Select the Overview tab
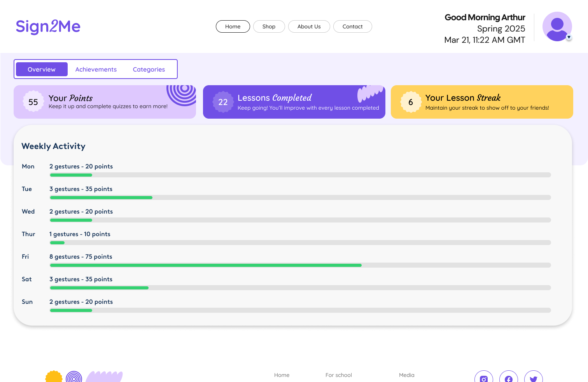Image resolution: width=588 pixels, height=382 pixels. pos(42,69)
